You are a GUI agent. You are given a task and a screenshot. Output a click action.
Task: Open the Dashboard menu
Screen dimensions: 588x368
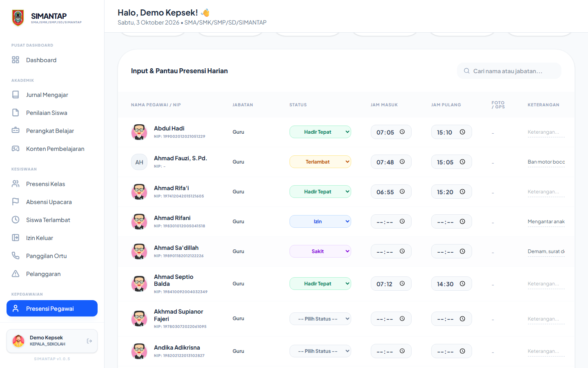[52, 60]
